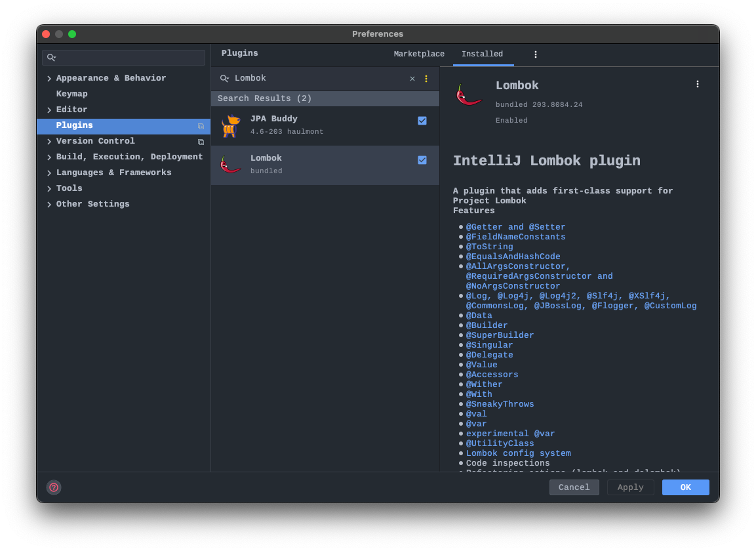The width and height of the screenshot is (756, 551).
Task: Click the JPA Buddy dog icon
Action: (x=231, y=126)
